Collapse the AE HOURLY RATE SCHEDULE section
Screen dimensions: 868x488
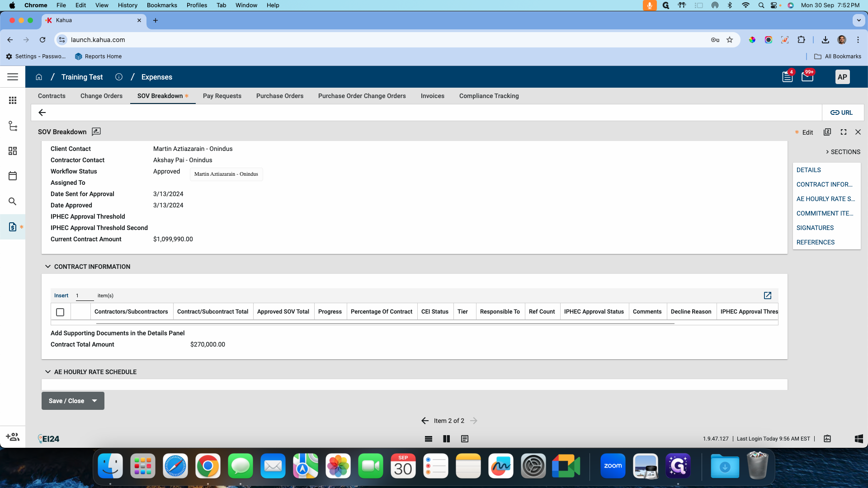tap(48, 372)
